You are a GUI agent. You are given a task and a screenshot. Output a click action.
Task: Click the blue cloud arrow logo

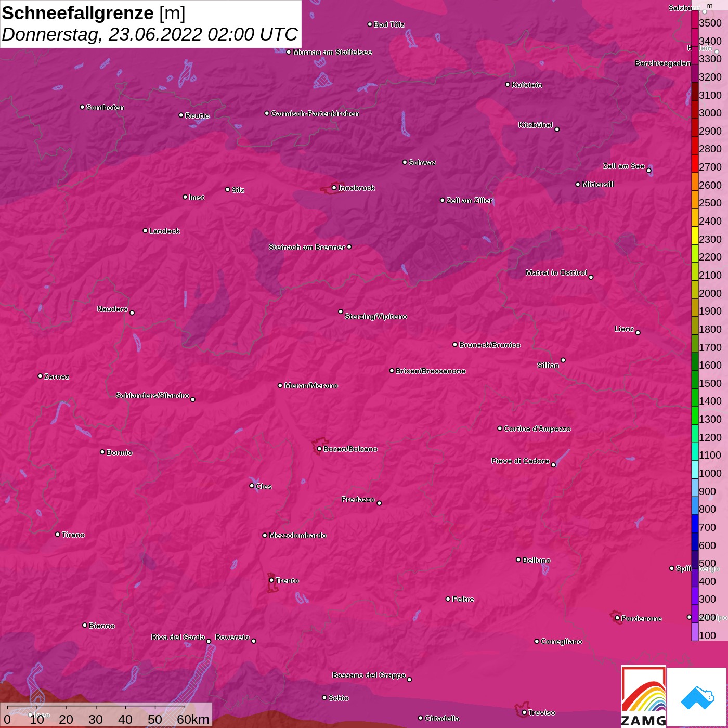[x=697, y=697]
